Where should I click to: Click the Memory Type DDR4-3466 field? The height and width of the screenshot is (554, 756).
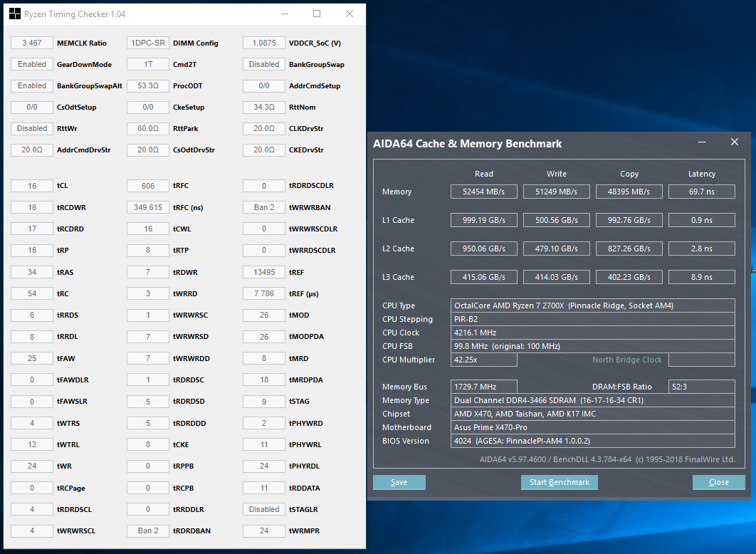592,400
